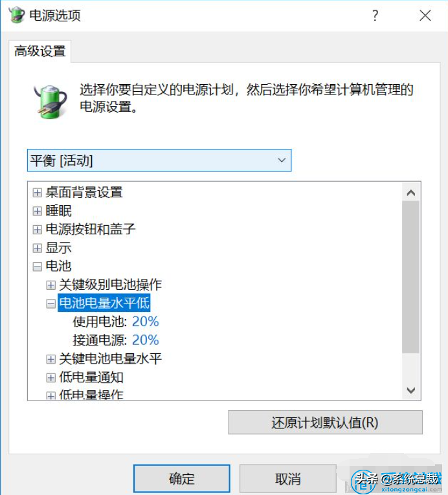
Task: Expand the 电源按钮和盖子 node
Action: coord(38,230)
